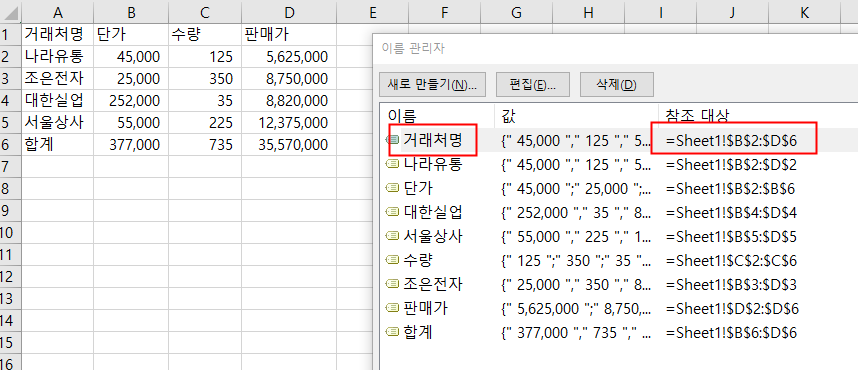858x370 pixels.
Task: Click cell with value 12,375,000 in column D
Action: (x=289, y=123)
